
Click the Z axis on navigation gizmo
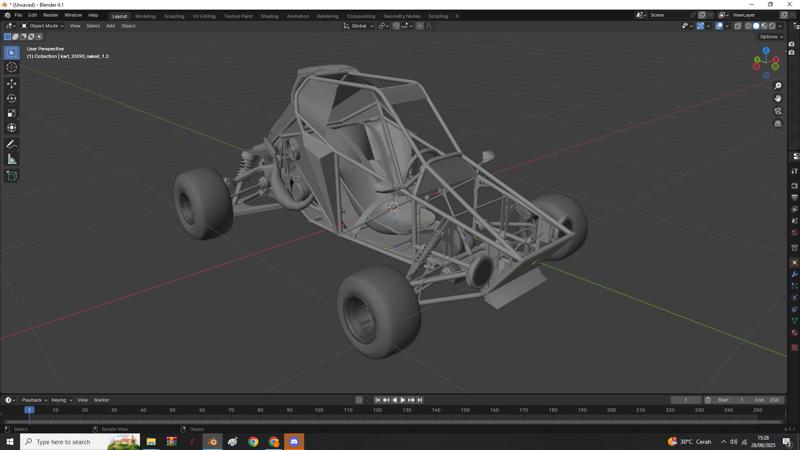pyautogui.click(x=766, y=51)
